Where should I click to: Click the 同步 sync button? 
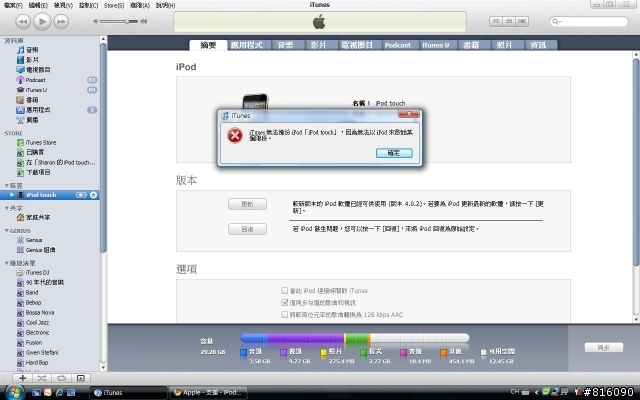point(604,348)
